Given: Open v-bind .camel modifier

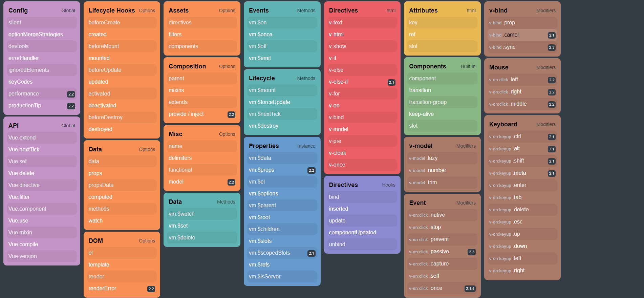Looking at the screenshot, I should 522,35.
